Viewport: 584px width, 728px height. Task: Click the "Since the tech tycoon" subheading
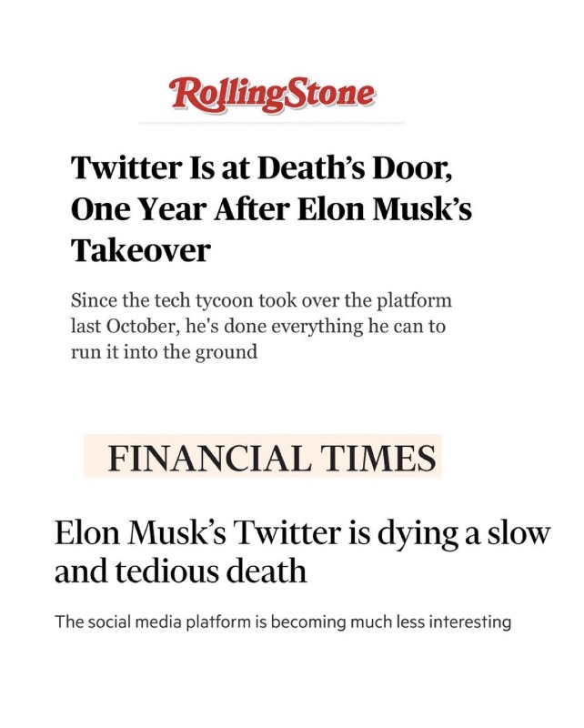(260, 326)
